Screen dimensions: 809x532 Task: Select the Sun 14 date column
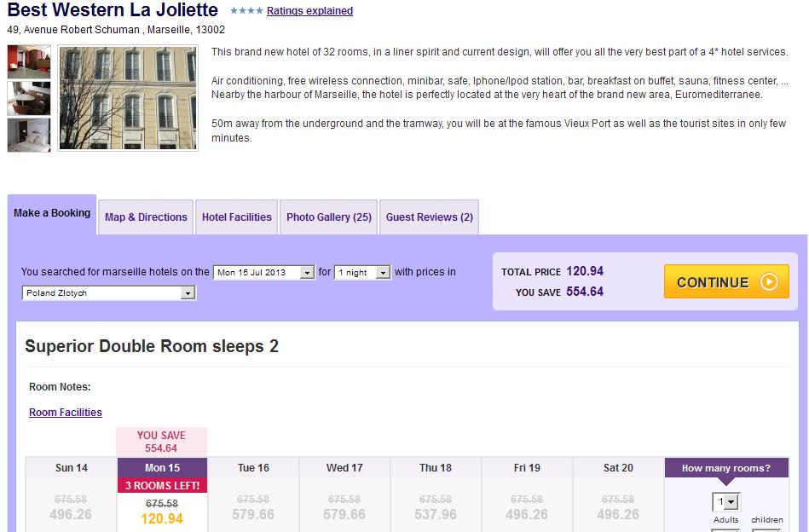pyautogui.click(x=72, y=468)
